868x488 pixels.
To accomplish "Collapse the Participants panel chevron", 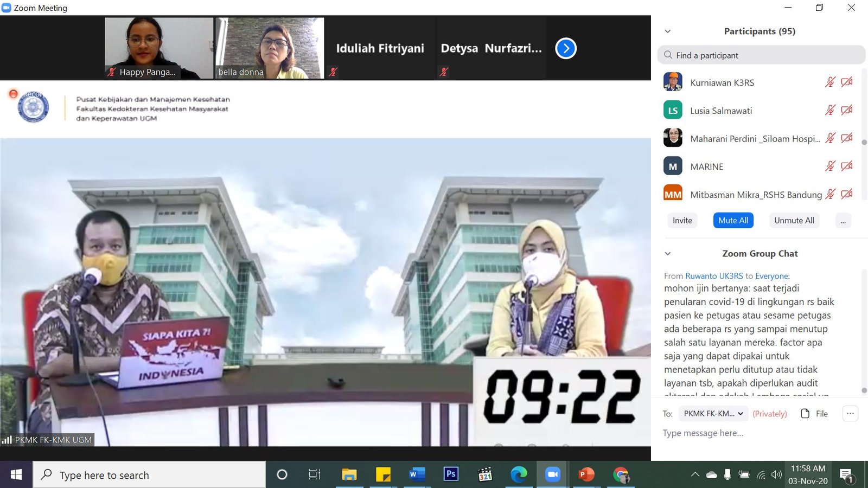I will 668,31.
